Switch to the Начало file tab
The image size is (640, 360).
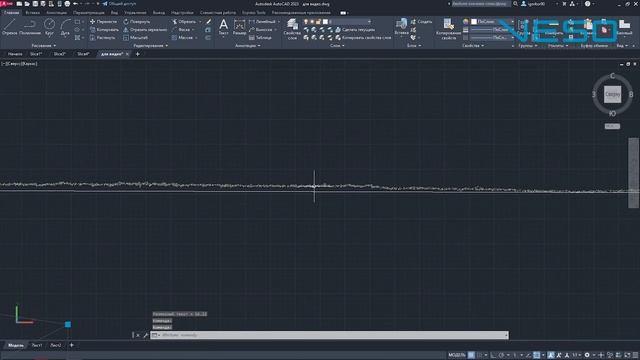15,54
